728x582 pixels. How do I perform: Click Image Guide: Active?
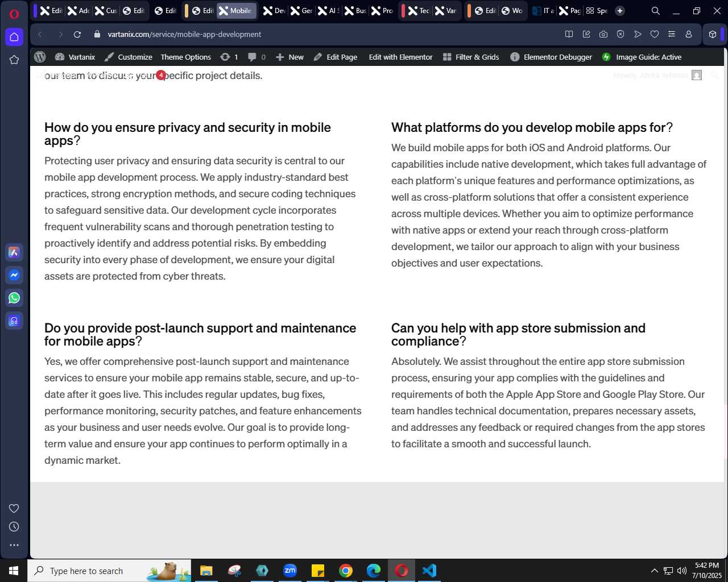pyautogui.click(x=642, y=57)
